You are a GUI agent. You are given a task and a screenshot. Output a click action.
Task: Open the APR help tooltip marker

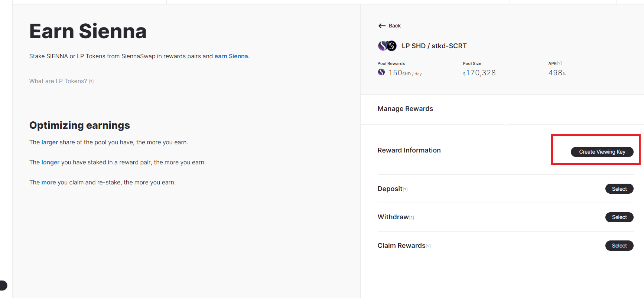tap(559, 63)
